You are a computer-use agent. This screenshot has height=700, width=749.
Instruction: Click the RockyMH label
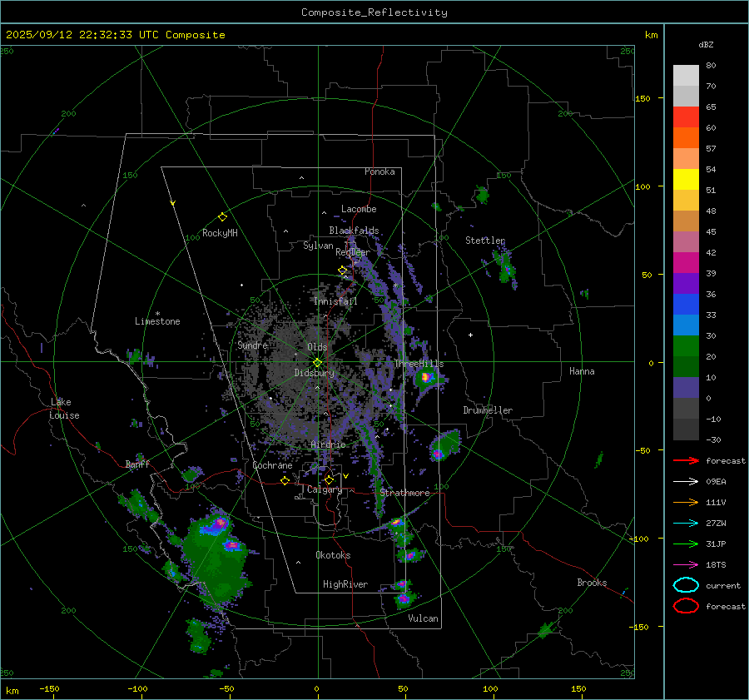(220, 233)
